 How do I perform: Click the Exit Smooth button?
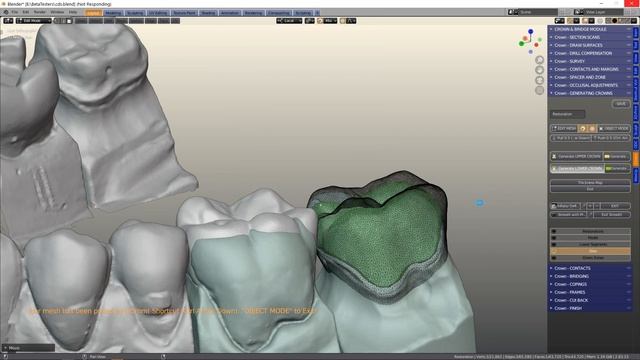(x=611, y=214)
